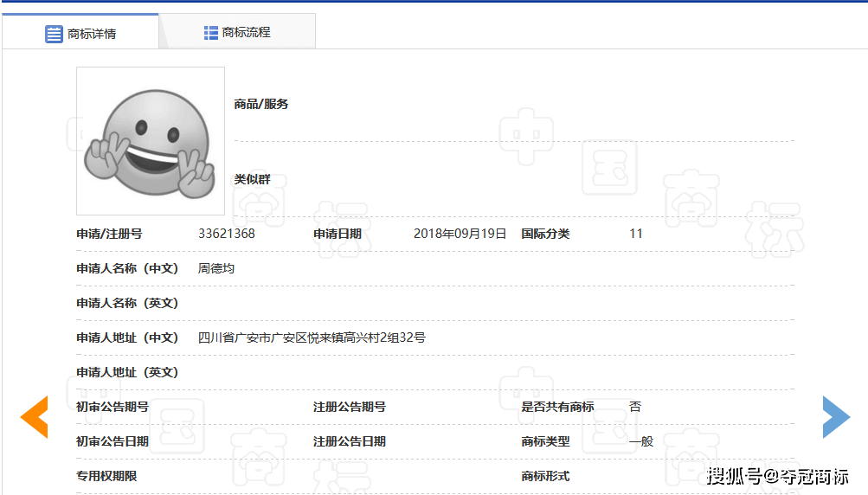Click the 专用权期限 label
The width and height of the screenshot is (868, 495).
(x=106, y=476)
